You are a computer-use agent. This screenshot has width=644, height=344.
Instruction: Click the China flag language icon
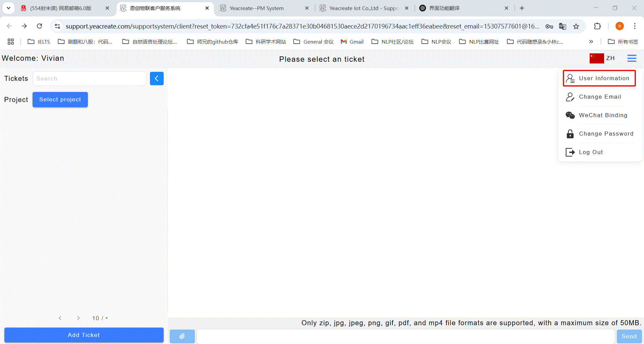coord(596,58)
